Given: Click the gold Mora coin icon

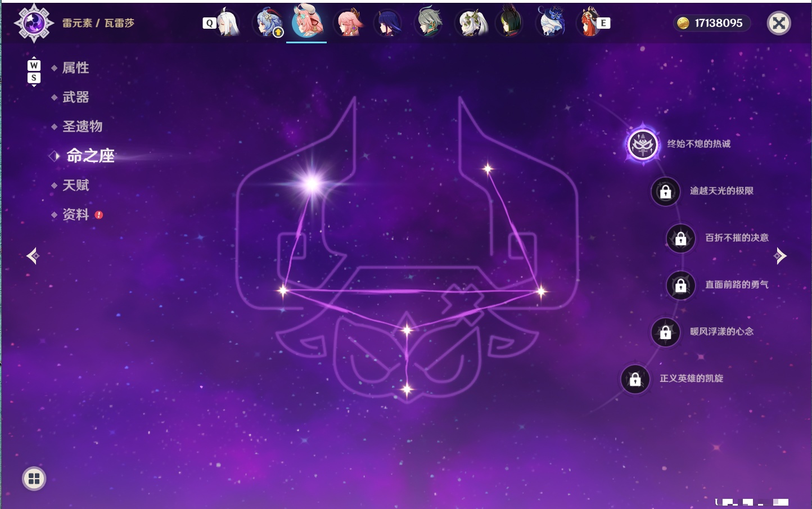Looking at the screenshot, I should pos(683,23).
